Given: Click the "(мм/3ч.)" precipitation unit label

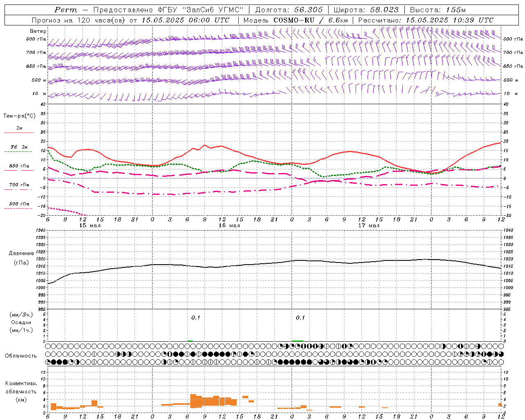Looking at the screenshot, I should coord(21,315).
